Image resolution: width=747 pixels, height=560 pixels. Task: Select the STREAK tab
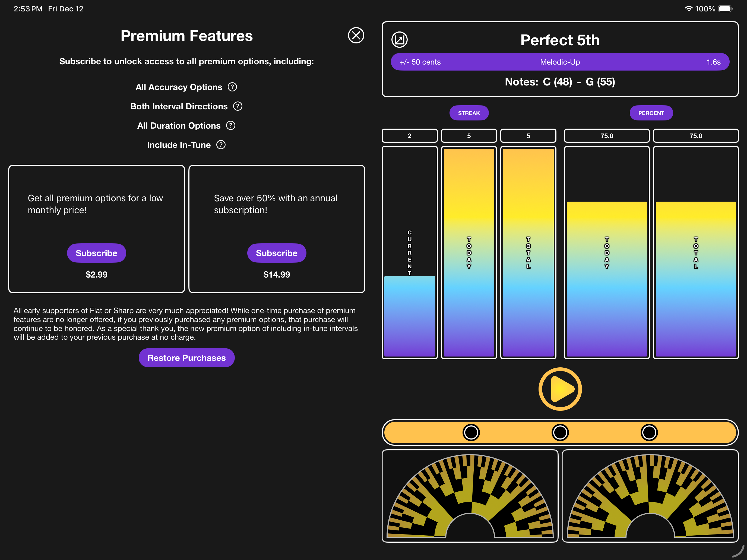[x=469, y=113]
